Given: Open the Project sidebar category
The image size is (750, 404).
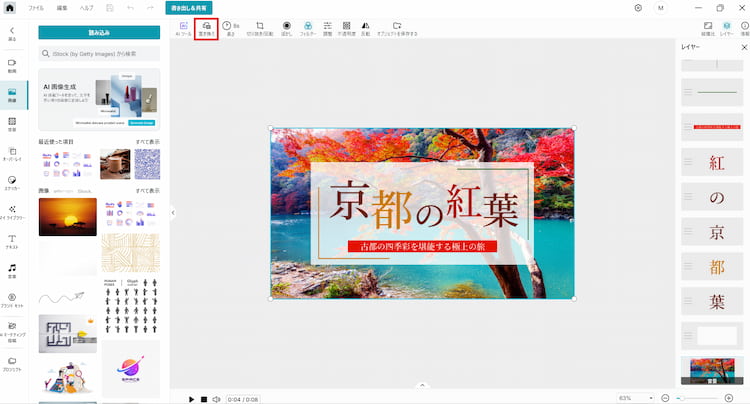Looking at the screenshot, I should pos(12,364).
